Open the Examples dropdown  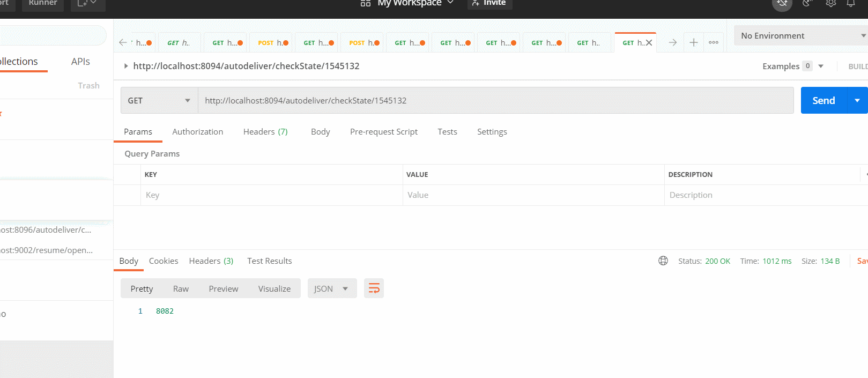pyautogui.click(x=792, y=66)
